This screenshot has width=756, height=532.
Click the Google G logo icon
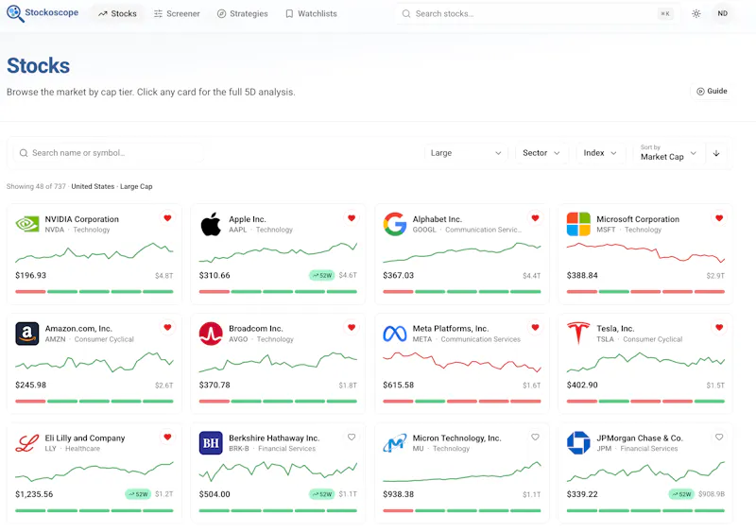coord(395,224)
